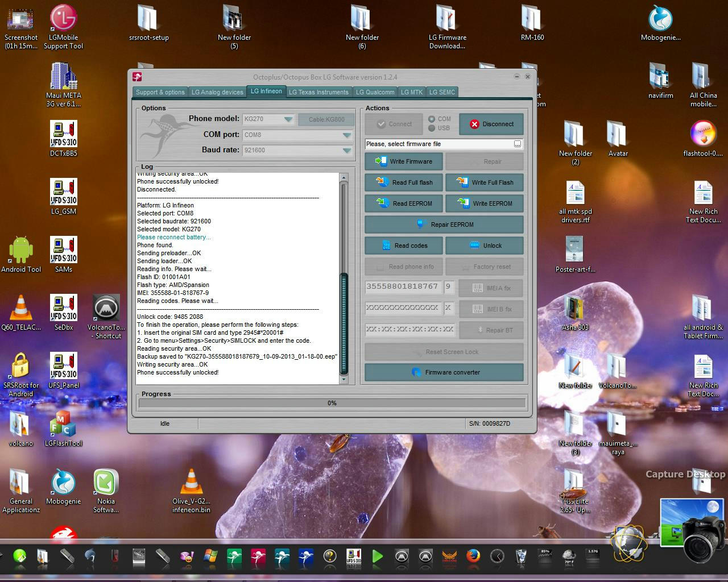The width and height of the screenshot is (728, 582).
Task: Open the LG Texas Instruments tab
Action: pyautogui.click(x=318, y=92)
